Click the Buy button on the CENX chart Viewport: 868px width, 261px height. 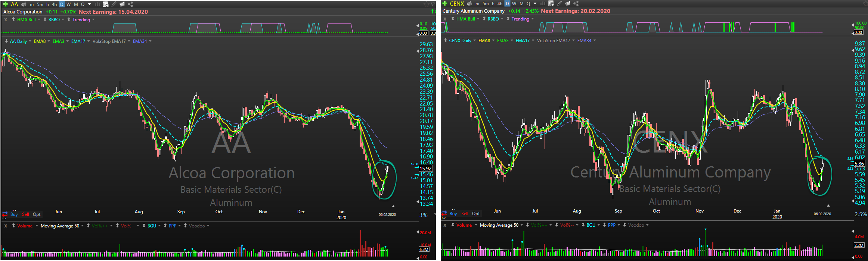point(453,213)
